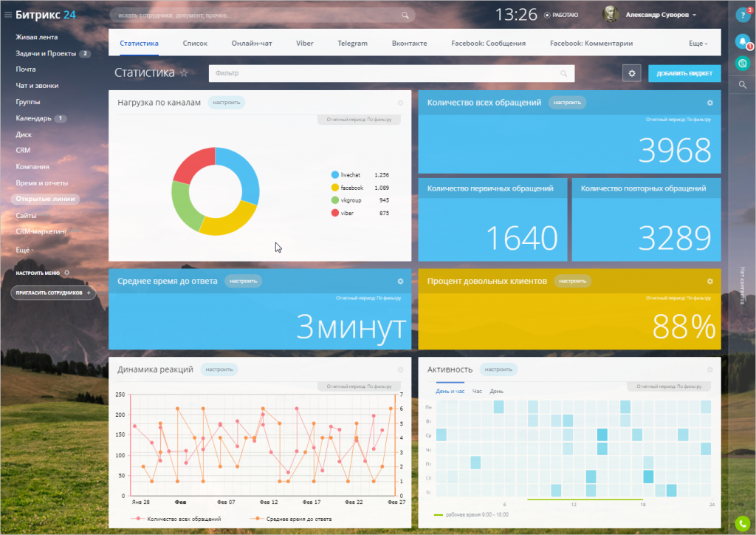This screenshot has height=535, width=756.
Task: Open gear settings of Процент довольных клиентов widget
Action: 709,282
